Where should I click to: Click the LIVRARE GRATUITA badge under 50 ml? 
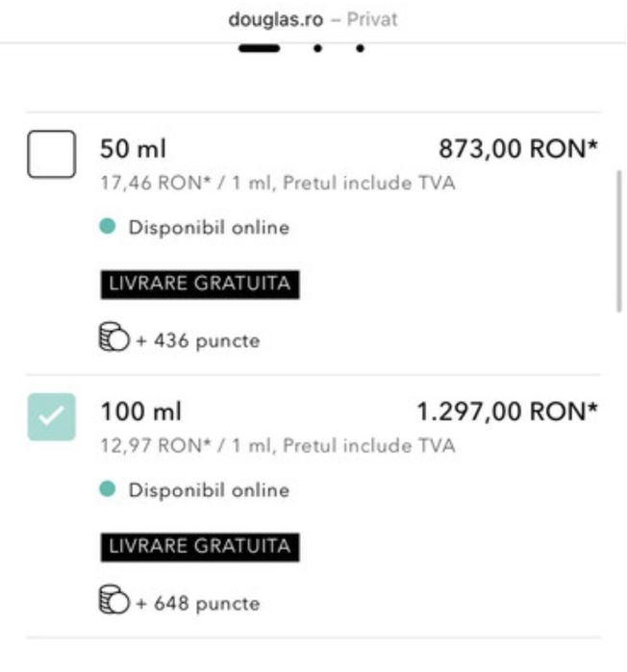point(200,285)
